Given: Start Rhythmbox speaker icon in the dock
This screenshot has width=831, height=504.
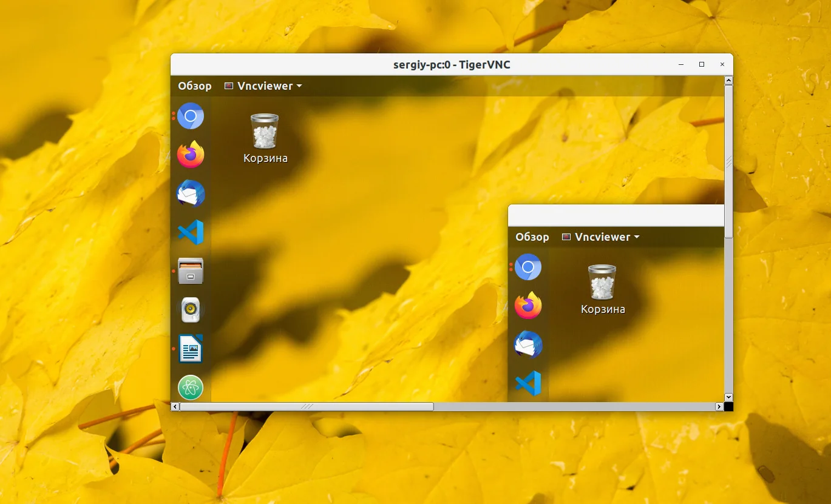Looking at the screenshot, I should click(191, 310).
